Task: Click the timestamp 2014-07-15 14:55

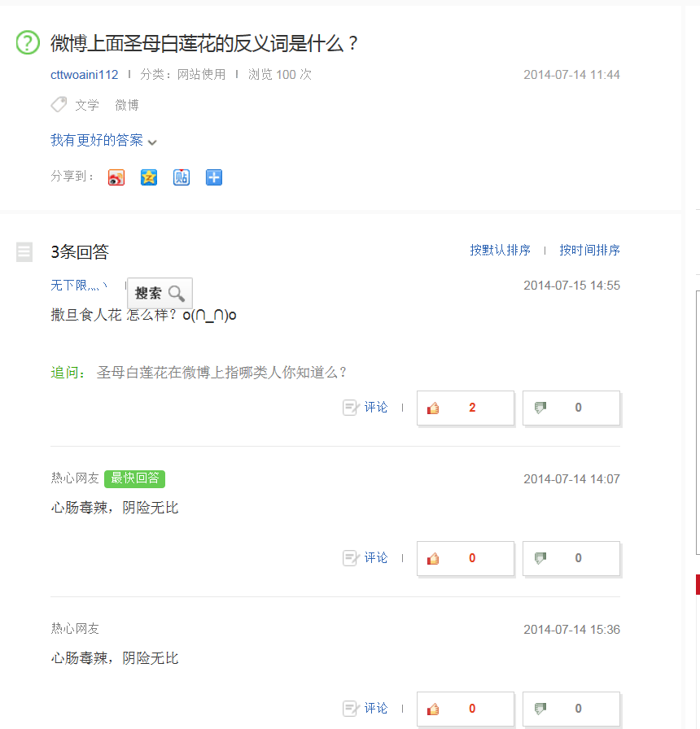Action: point(571,285)
